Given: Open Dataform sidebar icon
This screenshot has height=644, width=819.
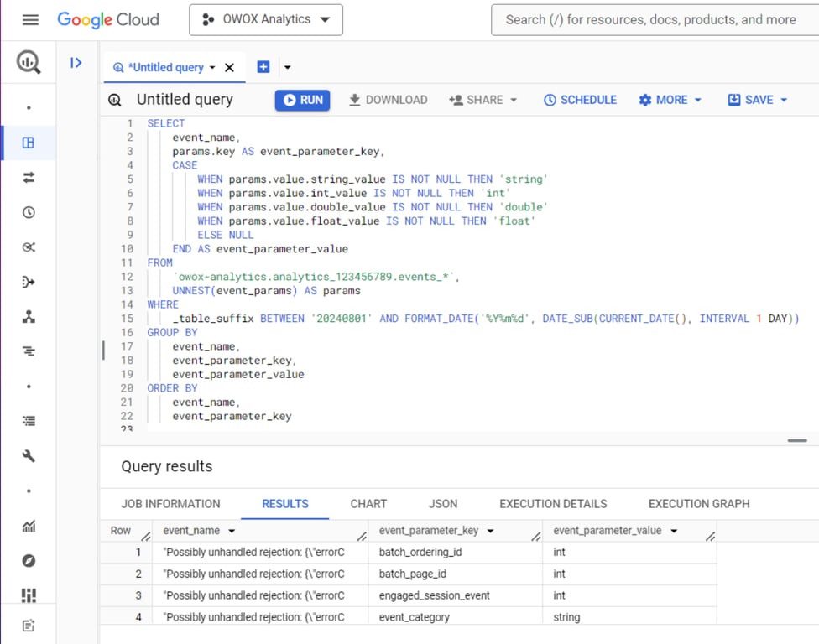Looking at the screenshot, I should [x=29, y=282].
